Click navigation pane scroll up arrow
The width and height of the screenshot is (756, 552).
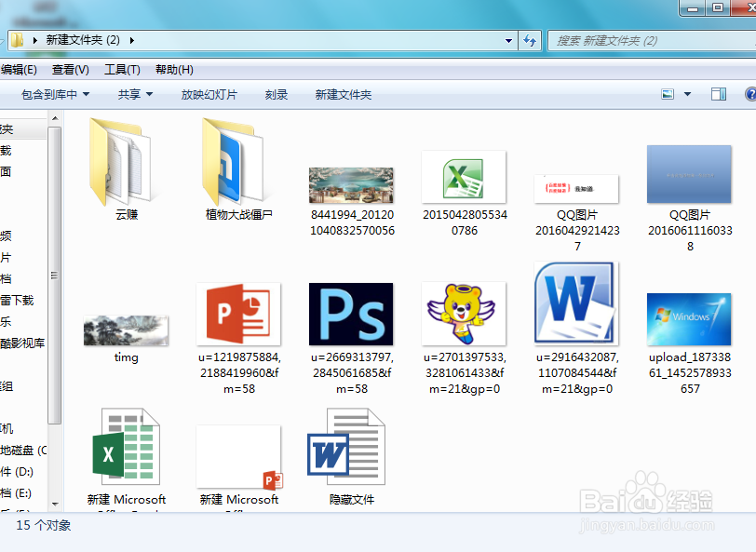55,118
